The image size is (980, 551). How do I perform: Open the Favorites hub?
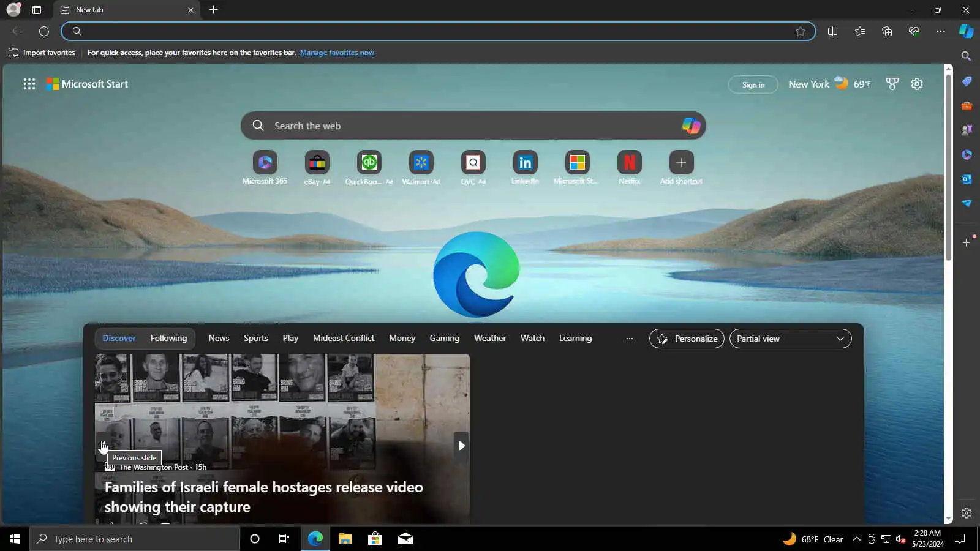point(860,31)
